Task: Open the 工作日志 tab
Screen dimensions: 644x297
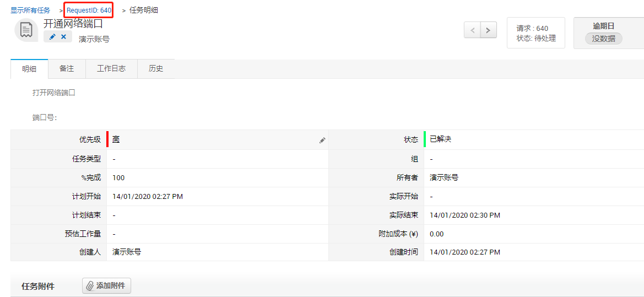Action: click(x=111, y=69)
